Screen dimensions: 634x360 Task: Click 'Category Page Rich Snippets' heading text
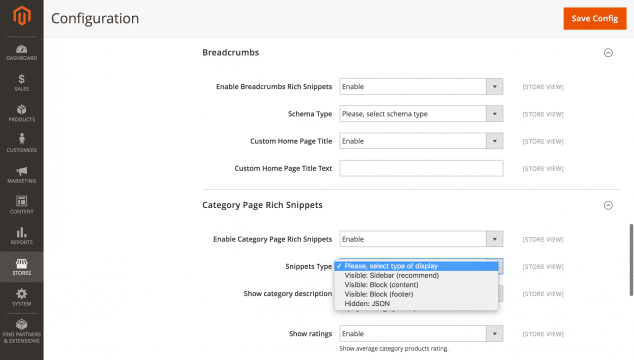coord(262,205)
